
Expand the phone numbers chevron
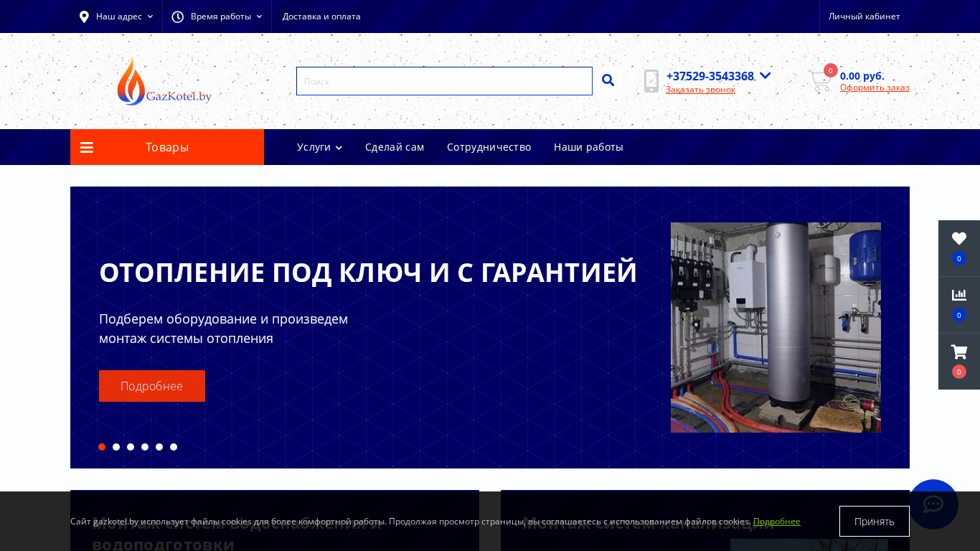(765, 75)
